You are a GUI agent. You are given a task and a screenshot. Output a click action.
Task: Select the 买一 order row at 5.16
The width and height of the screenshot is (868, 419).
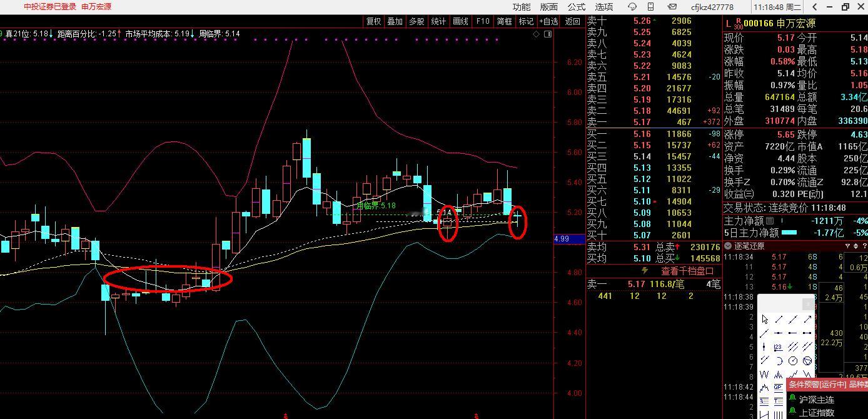[654, 134]
